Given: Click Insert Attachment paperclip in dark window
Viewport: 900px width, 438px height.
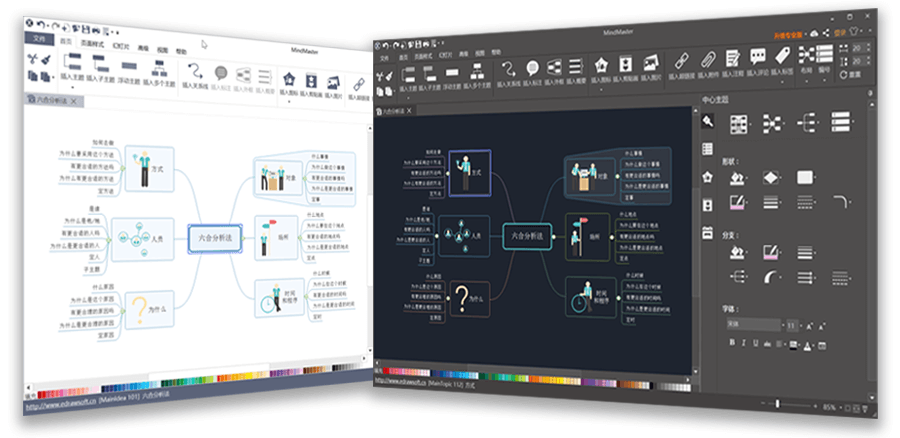Looking at the screenshot, I should pyautogui.click(x=708, y=58).
